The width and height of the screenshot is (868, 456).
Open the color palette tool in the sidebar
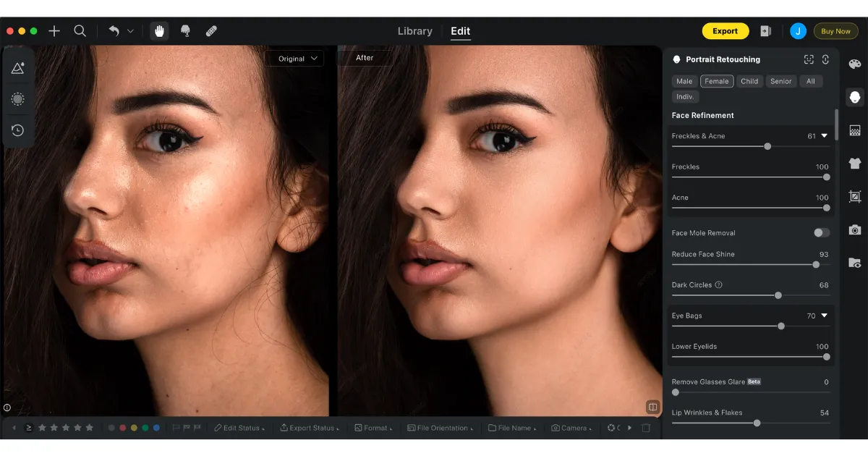pyautogui.click(x=854, y=64)
